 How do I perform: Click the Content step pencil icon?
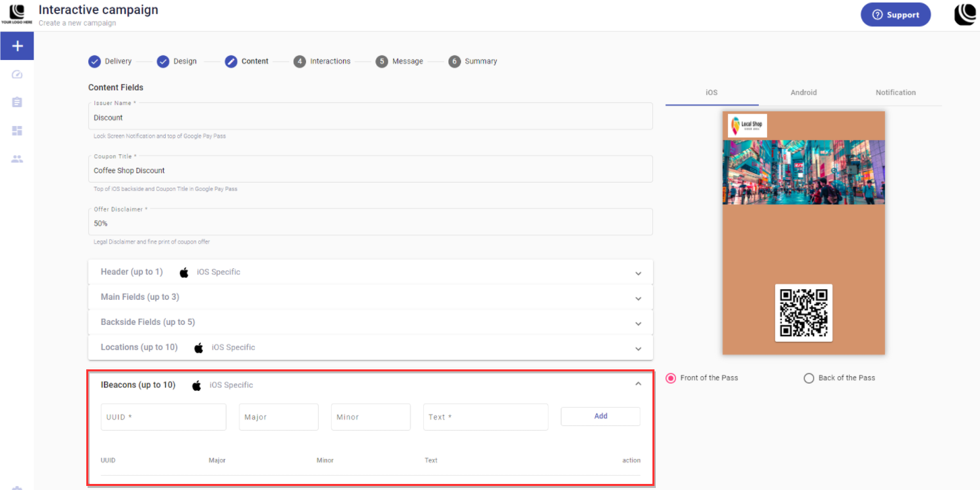231,61
